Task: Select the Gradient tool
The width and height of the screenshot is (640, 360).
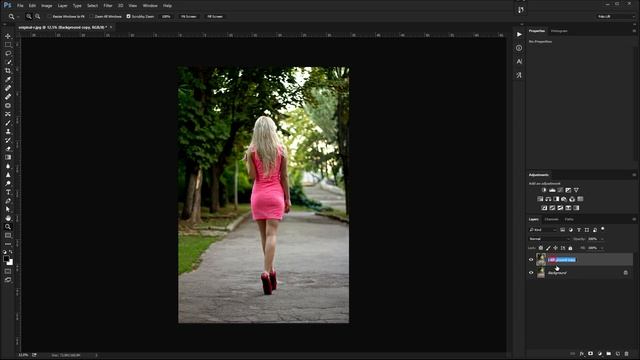Action: coord(8,157)
